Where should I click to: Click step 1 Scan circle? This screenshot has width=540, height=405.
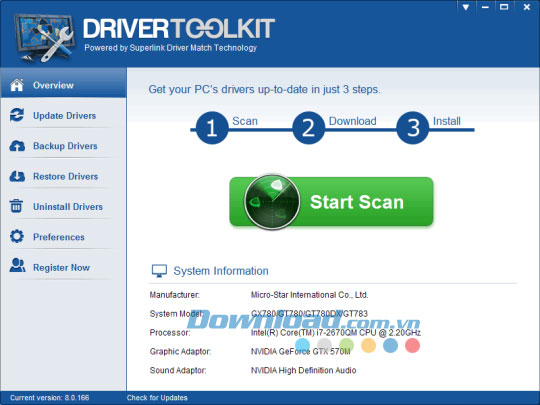point(212,128)
